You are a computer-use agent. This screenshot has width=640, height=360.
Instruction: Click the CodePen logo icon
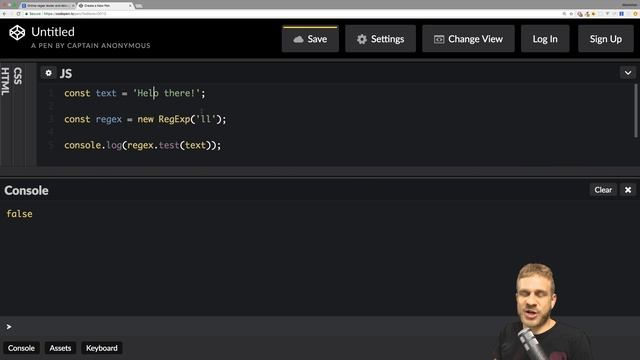[x=17, y=33]
